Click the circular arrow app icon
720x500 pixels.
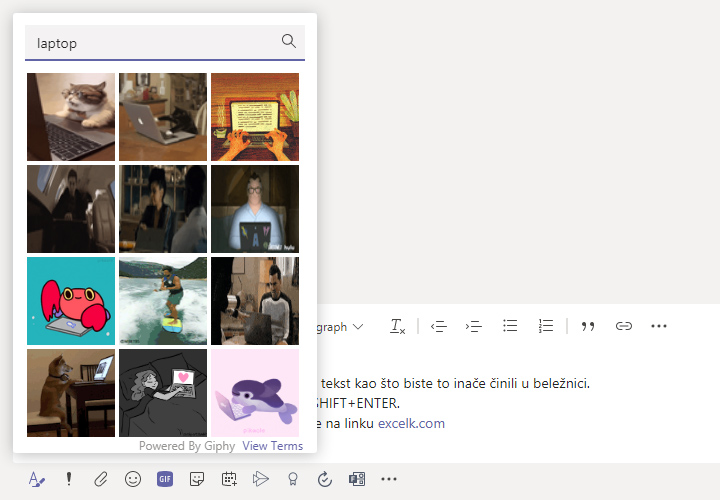pos(324,479)
